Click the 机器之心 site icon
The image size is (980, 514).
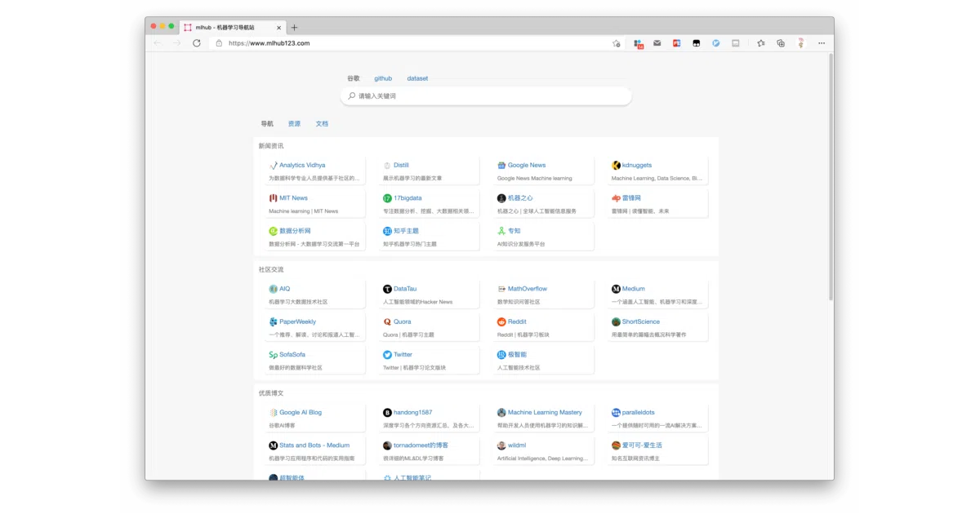(x=501, y=198)
